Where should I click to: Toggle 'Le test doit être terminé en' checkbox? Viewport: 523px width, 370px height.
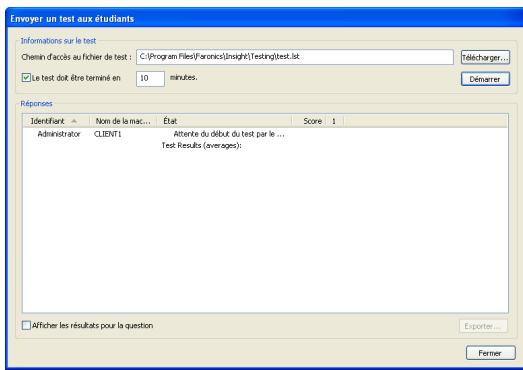click(x=26, y=78)
